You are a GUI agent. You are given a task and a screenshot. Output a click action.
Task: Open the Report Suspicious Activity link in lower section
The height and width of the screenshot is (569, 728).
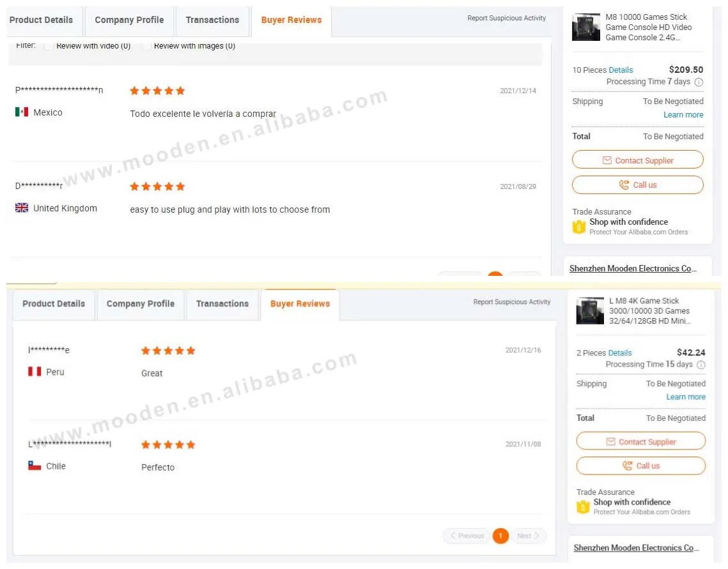coord(511,302)
